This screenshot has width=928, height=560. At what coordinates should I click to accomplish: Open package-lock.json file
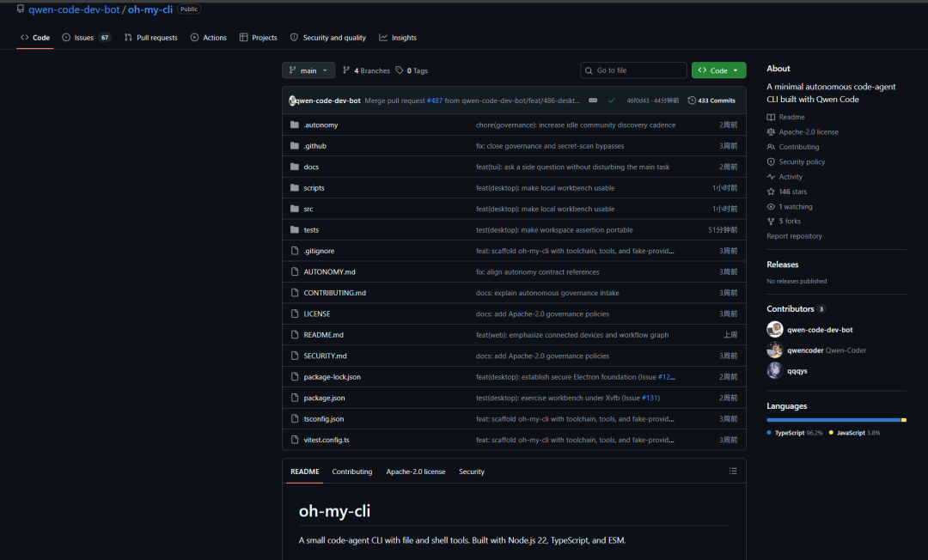332,377
